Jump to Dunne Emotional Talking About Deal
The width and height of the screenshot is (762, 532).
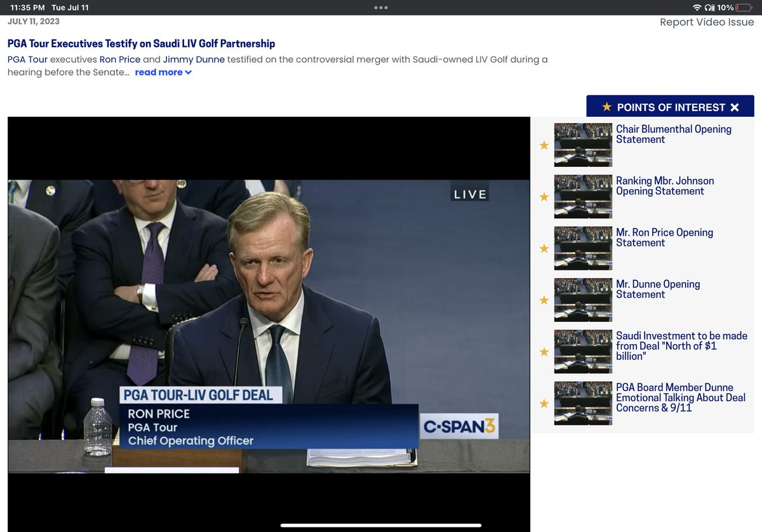pos(681,397)
